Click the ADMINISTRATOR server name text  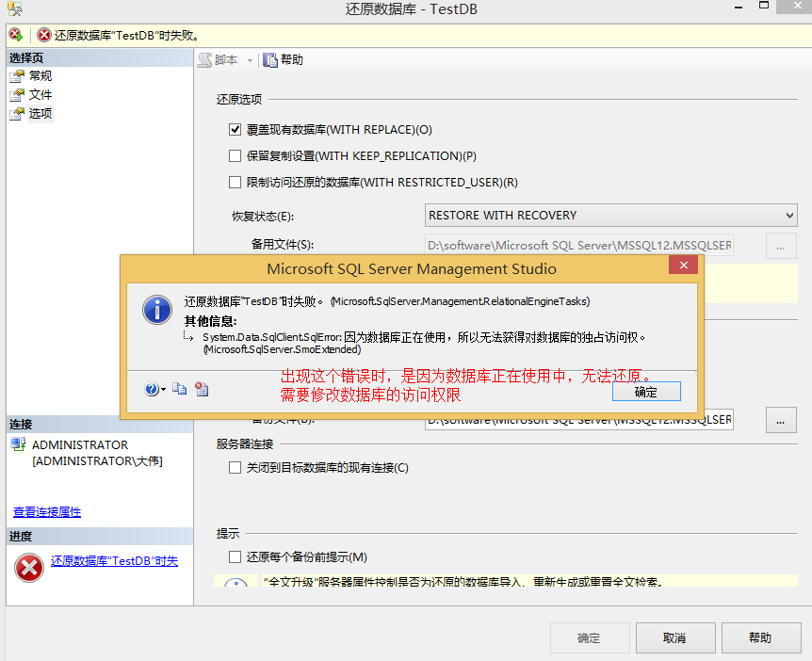pyautogui.click(x=80, y=445)
